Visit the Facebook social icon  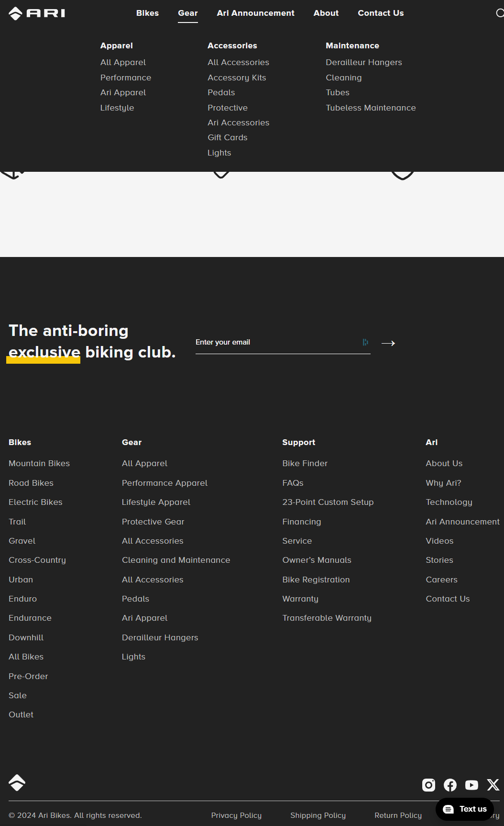click(450, 785)
